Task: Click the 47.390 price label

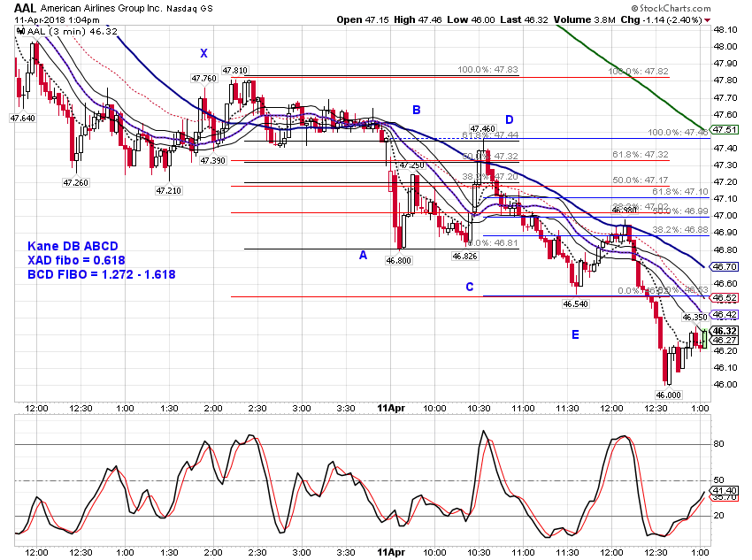Action: tap(213, 161)
